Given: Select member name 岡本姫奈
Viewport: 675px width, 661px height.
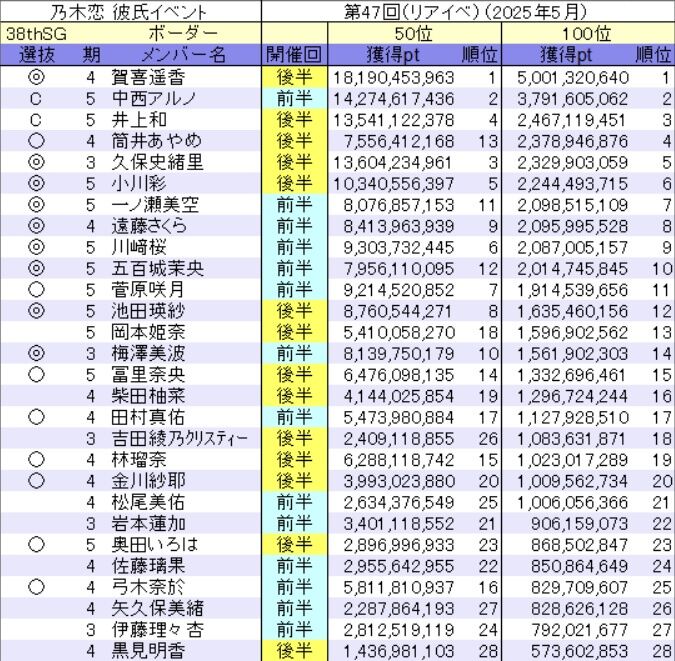Looking at the screenshot, I should pos(149,332).
